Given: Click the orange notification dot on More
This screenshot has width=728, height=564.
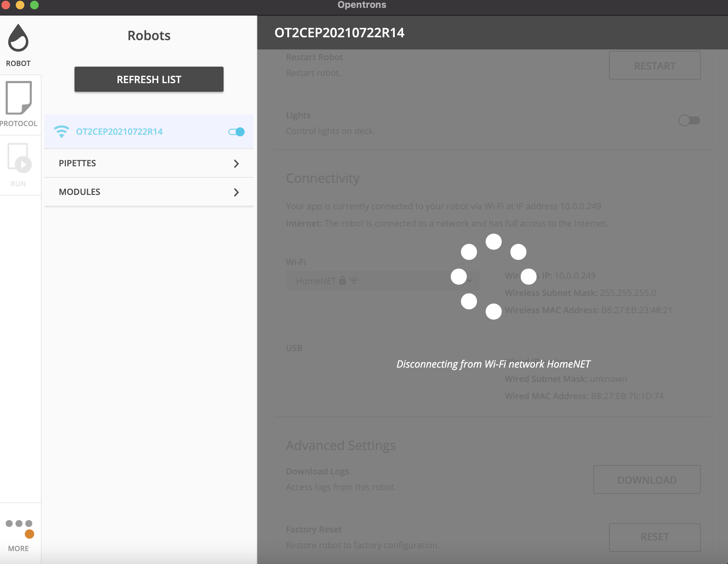Looking at the screenshot, I should point(29,534).
